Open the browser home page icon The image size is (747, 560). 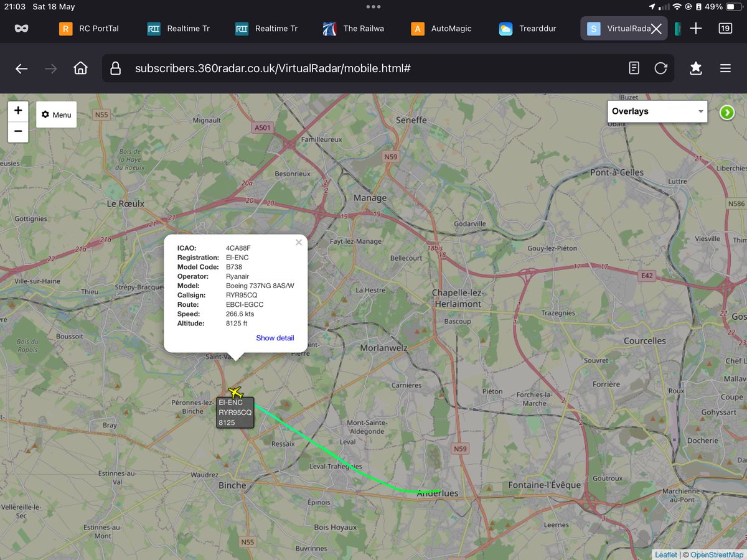80,68
